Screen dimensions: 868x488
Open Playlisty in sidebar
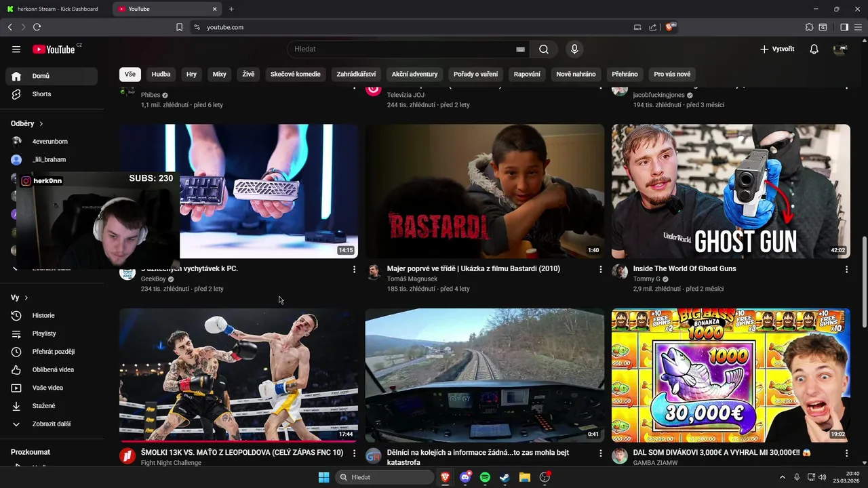pyautogui.click(x=52, y=333)
